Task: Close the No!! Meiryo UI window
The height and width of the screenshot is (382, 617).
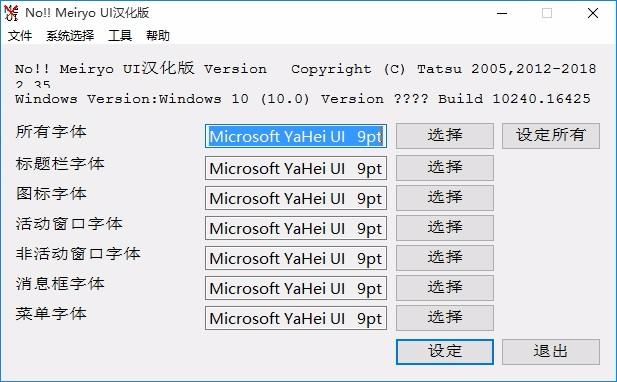Action: 593,13
